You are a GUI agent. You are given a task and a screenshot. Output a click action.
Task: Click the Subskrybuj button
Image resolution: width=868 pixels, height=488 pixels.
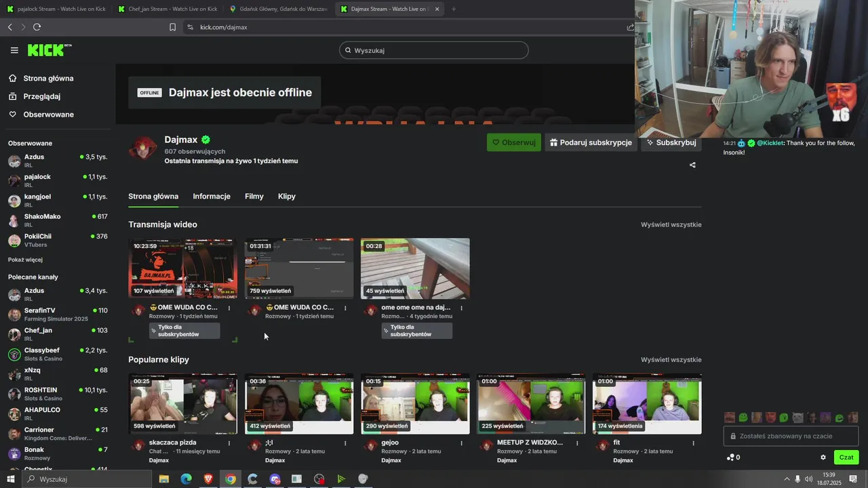click(671, 142)
